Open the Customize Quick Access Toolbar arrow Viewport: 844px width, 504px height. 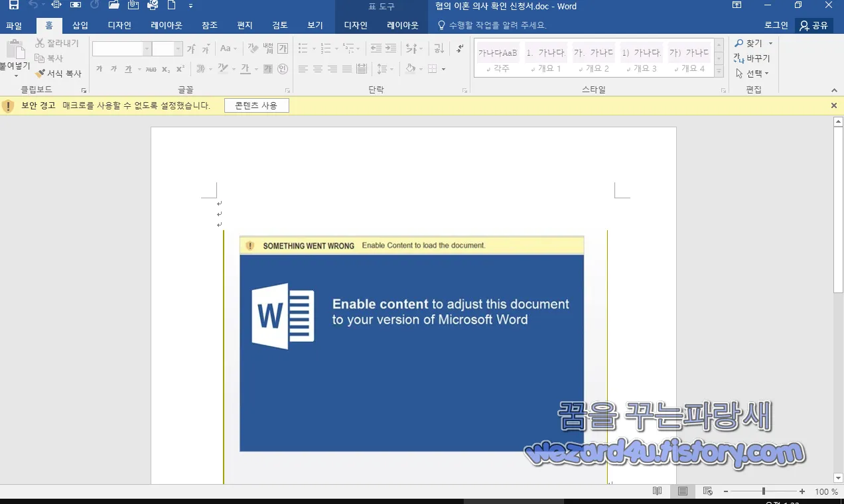point(191,6)
